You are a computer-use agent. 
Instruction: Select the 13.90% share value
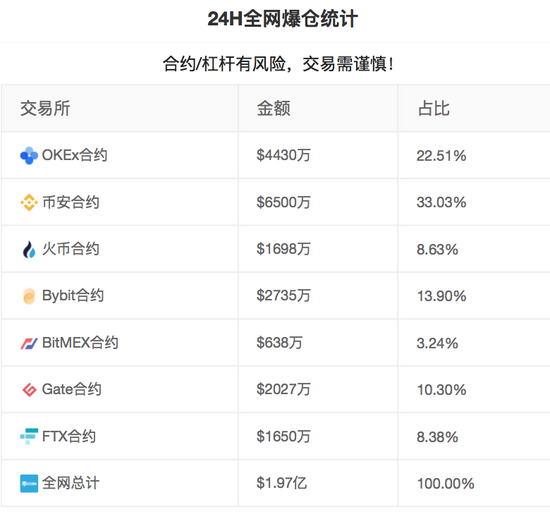[x=441, y=296]
